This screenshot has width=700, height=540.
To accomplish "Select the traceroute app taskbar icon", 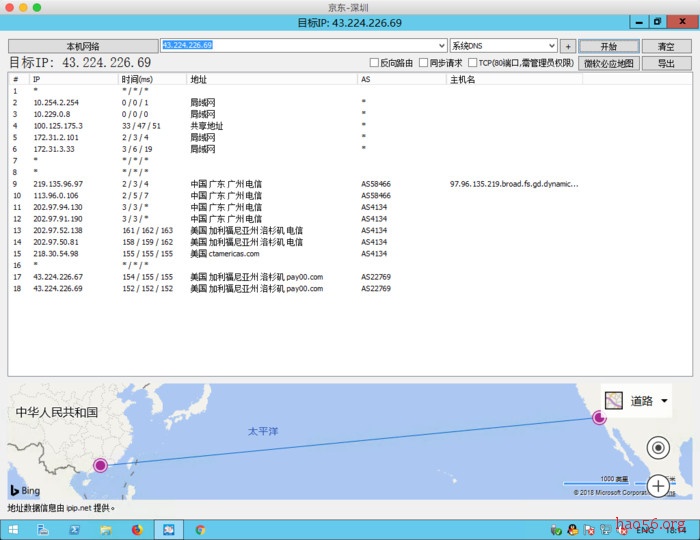I will (169, 530).
